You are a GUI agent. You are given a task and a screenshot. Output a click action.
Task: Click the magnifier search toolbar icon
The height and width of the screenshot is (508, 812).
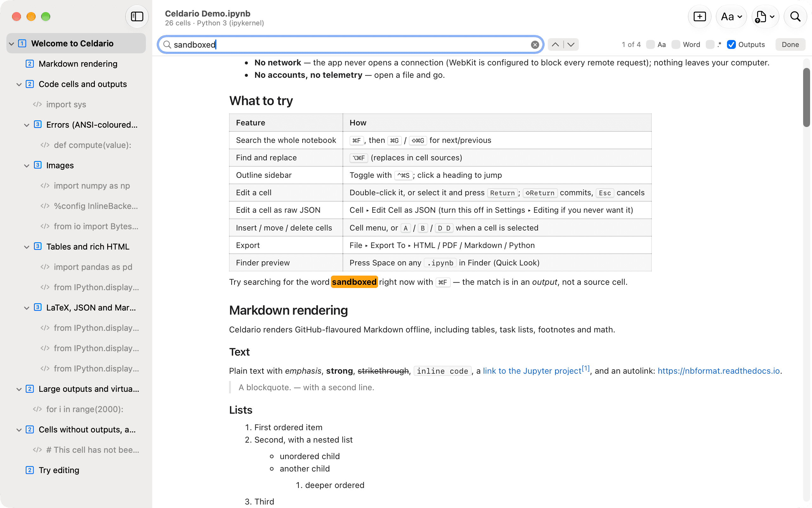(x=795, y=17)
